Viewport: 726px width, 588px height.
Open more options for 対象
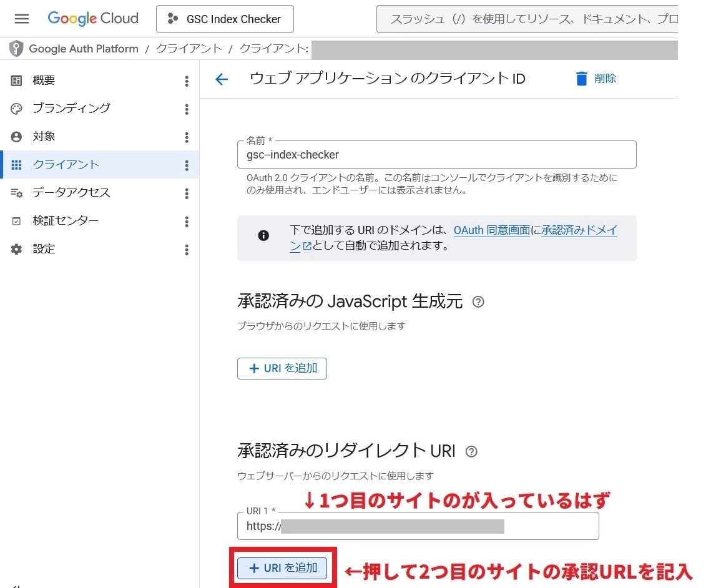click(187, 137)
